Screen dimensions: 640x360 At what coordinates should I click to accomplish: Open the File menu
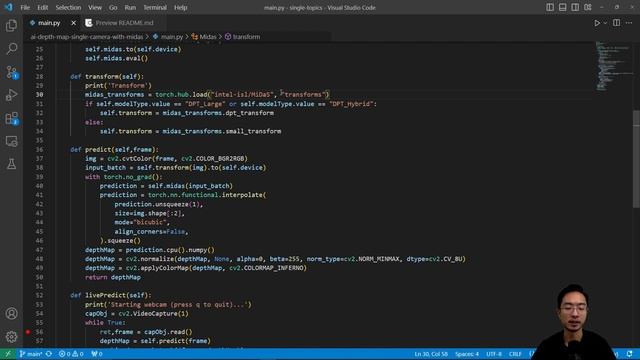pos(25,7)
